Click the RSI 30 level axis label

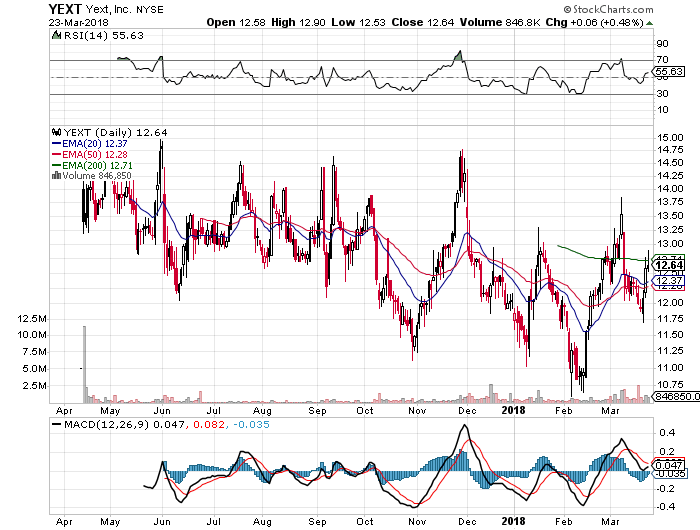(x=662, y=94)
